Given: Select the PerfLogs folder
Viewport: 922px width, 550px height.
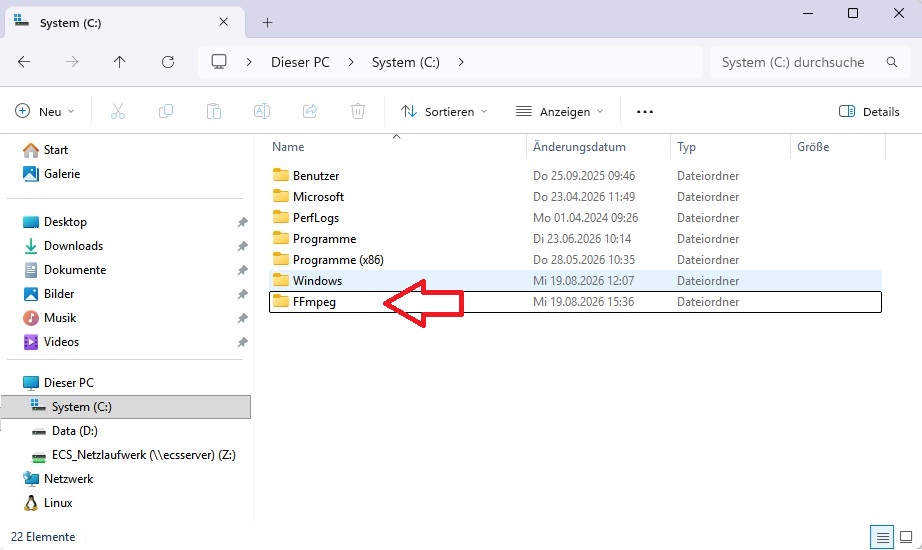Looking at the screenshot, I should point(575,218).
